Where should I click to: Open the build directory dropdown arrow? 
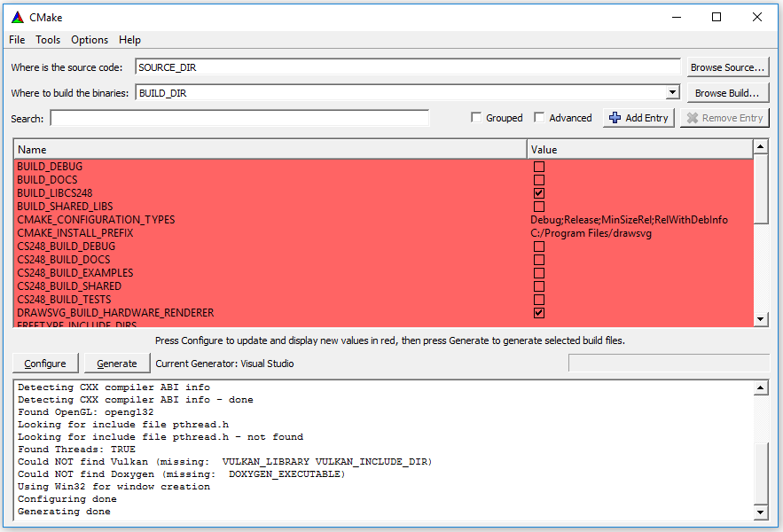coord(673,92)
